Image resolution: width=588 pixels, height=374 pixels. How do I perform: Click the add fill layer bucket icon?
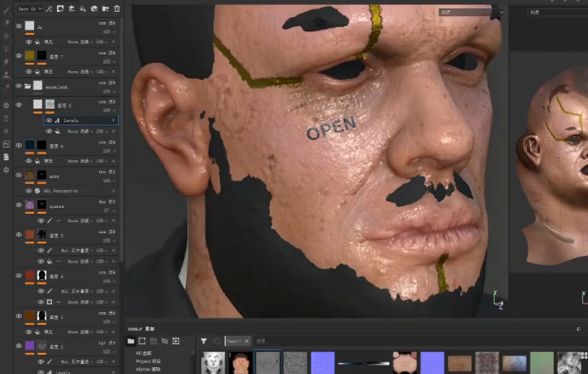82,8
